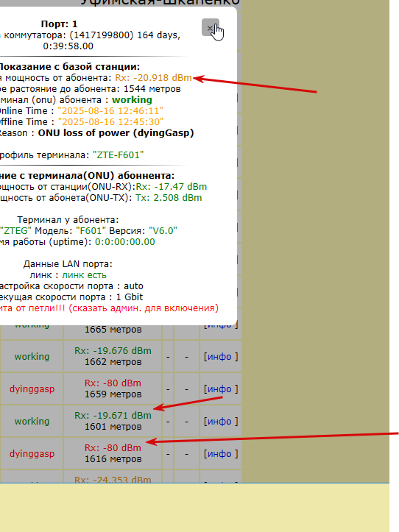Click the uptime value 0:0:00:00.00

click(125, 242)
